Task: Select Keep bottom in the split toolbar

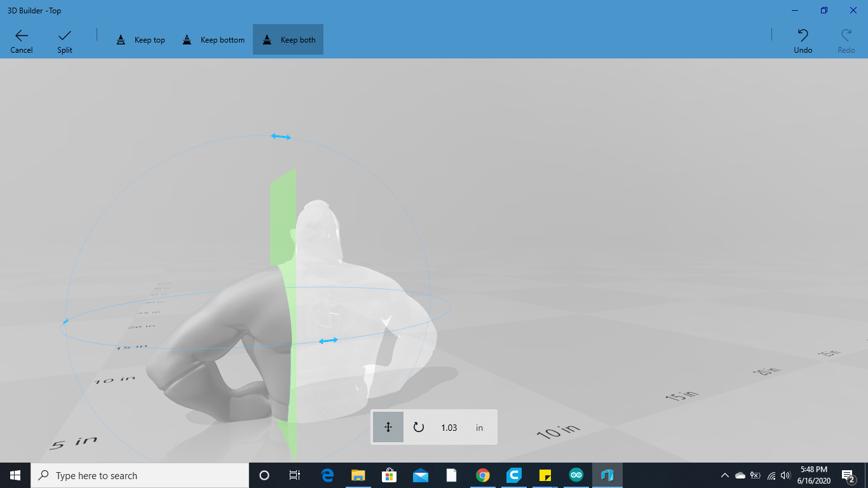Action: [x=213, y=39]
